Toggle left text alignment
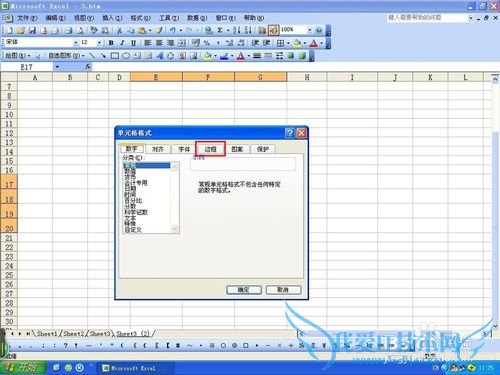500x375 pixels. click(x=148, y=43)
